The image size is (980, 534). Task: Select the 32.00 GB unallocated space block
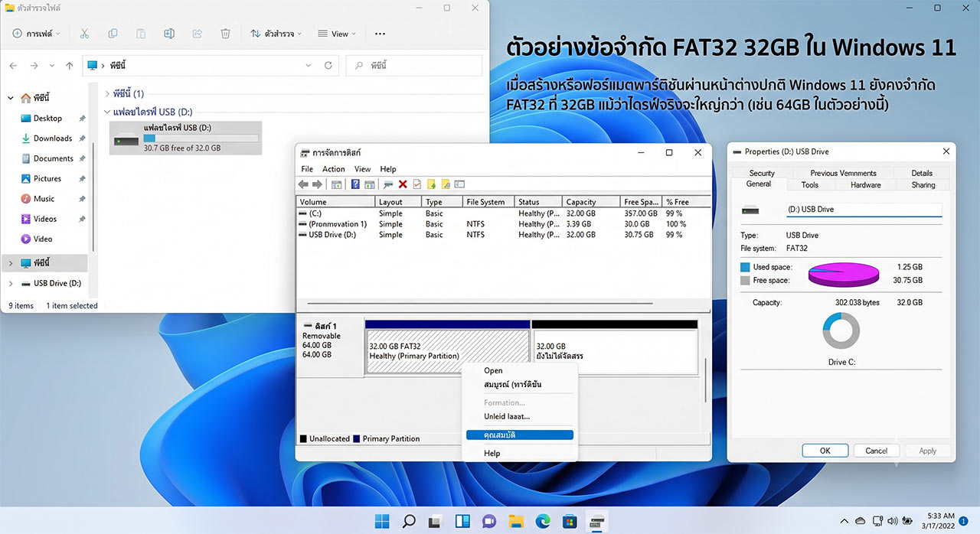pyautogui.click(x=614, y=351)
